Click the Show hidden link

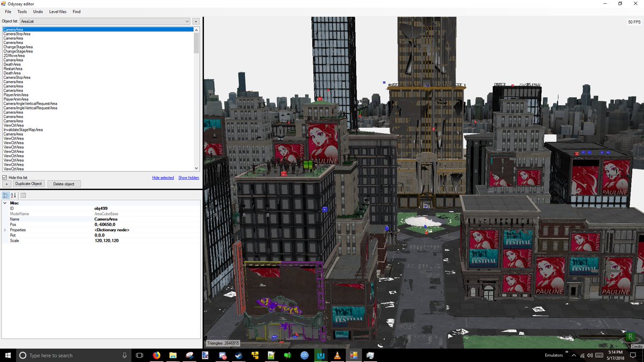pos(188,178)
